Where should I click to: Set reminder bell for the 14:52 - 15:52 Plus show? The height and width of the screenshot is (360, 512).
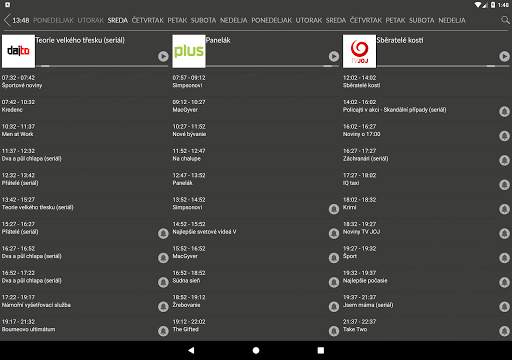[x=334, y=233]
